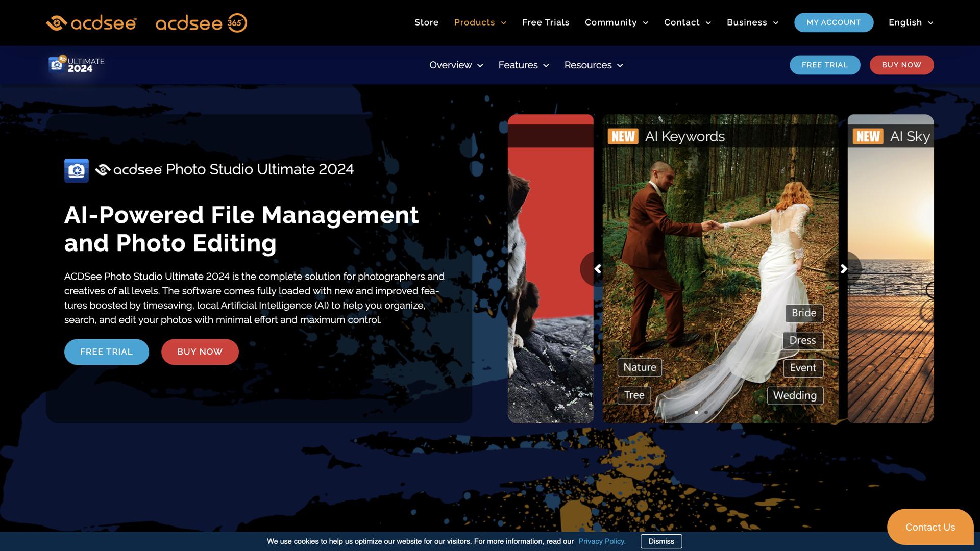The image size is (980, 551).
Task: Open the English language selector
Action: (911, 22)
